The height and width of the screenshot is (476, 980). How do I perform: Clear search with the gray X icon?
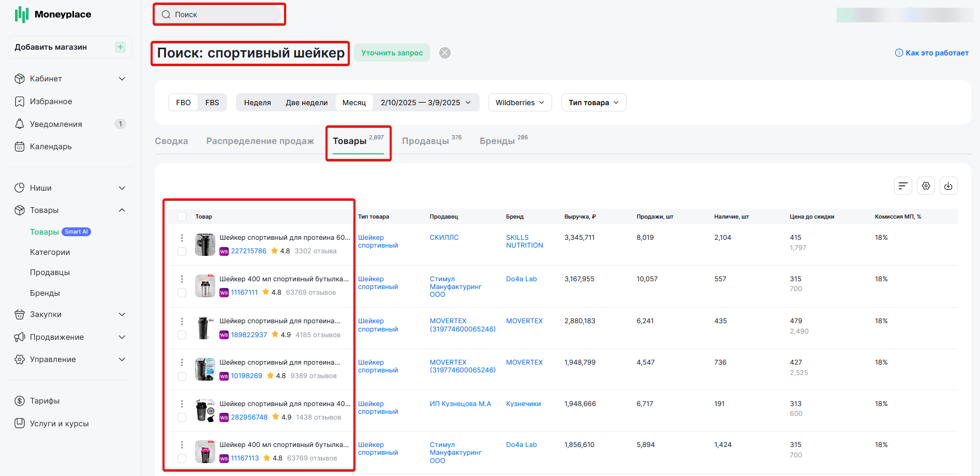click(x=445, y=53)
